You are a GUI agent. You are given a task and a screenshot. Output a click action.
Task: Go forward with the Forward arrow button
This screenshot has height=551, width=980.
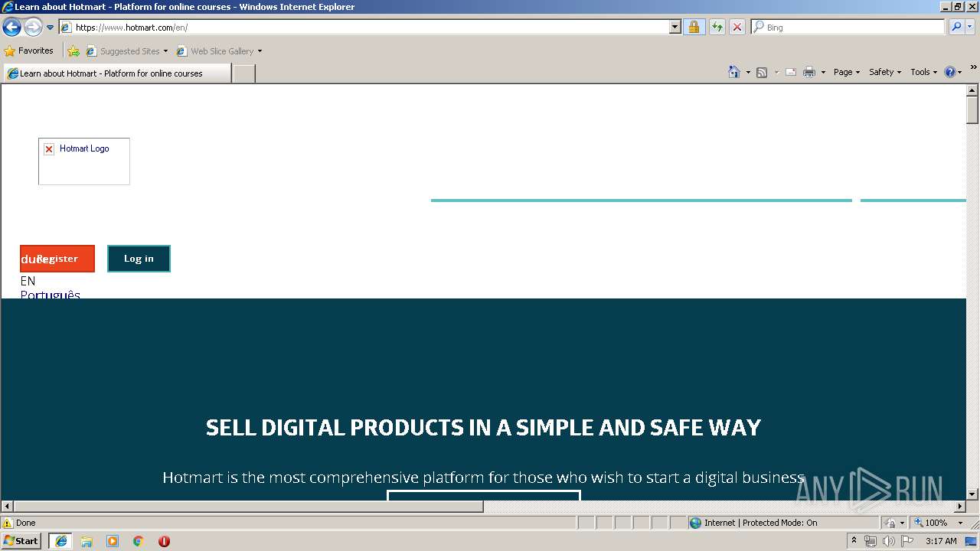[x=33, y=28]
